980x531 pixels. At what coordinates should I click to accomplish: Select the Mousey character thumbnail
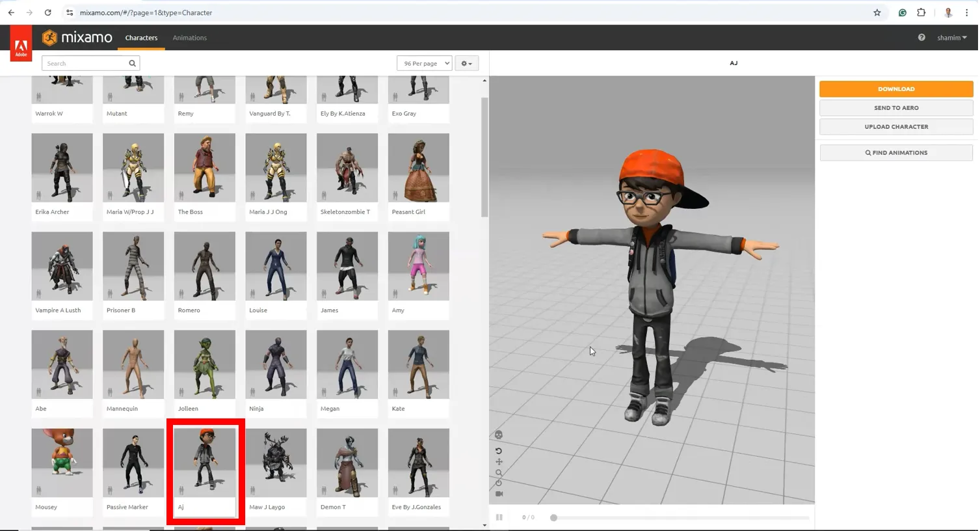click(x=62, y=463)
